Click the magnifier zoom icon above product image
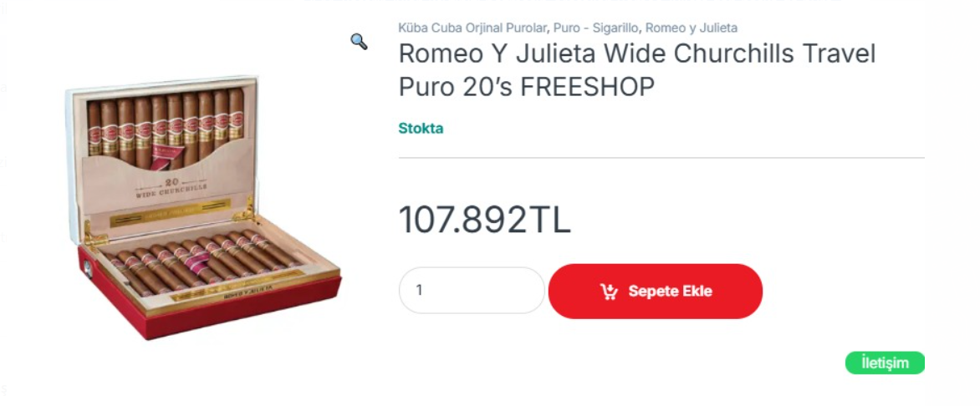Image resolution: width=980 pixels, height=406 pixels. coord(359,42)
